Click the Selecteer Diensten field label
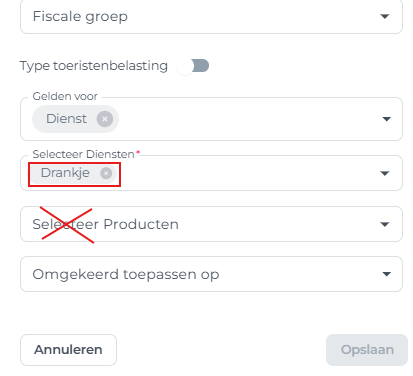 [83, 154]
